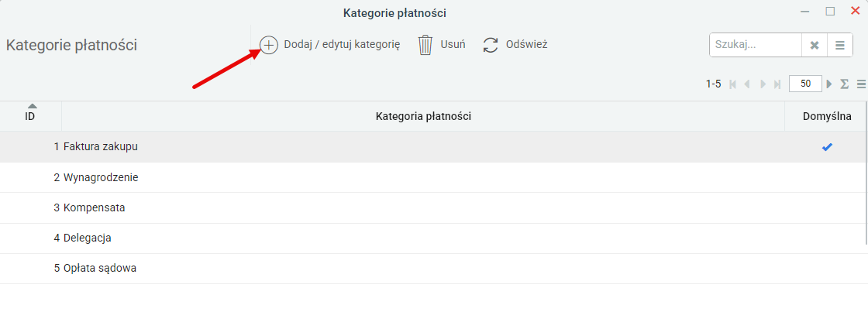
Task: Select the Opłata sądowa row
Action: [432, 269]
